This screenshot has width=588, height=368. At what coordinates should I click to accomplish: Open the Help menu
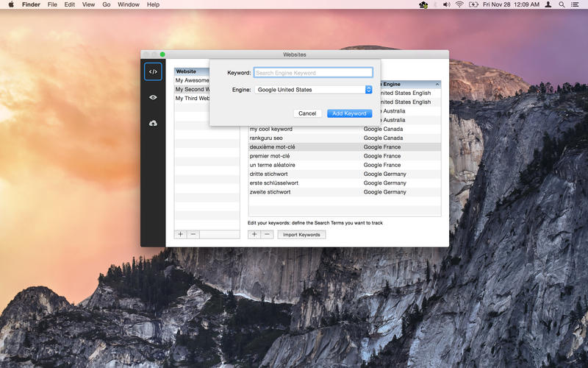[x=153, y=4]
